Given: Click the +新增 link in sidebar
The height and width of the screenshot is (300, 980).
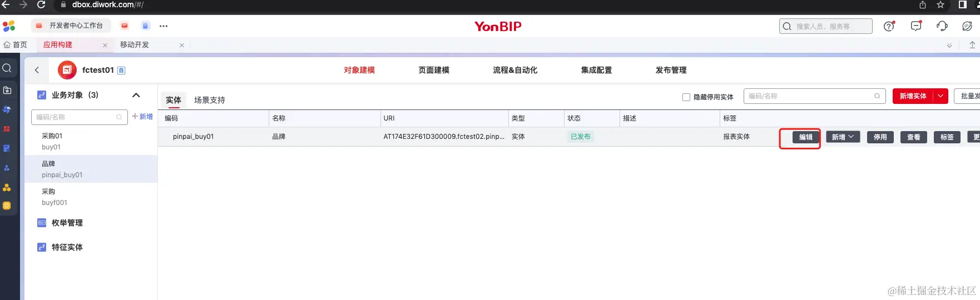Looking at the screenshot, I should (x=142, y=117).
